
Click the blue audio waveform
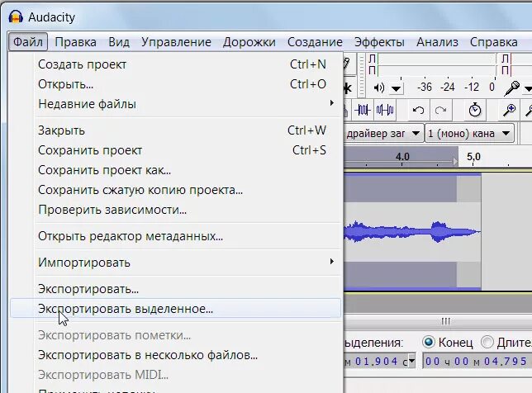[x=412, y=232]
